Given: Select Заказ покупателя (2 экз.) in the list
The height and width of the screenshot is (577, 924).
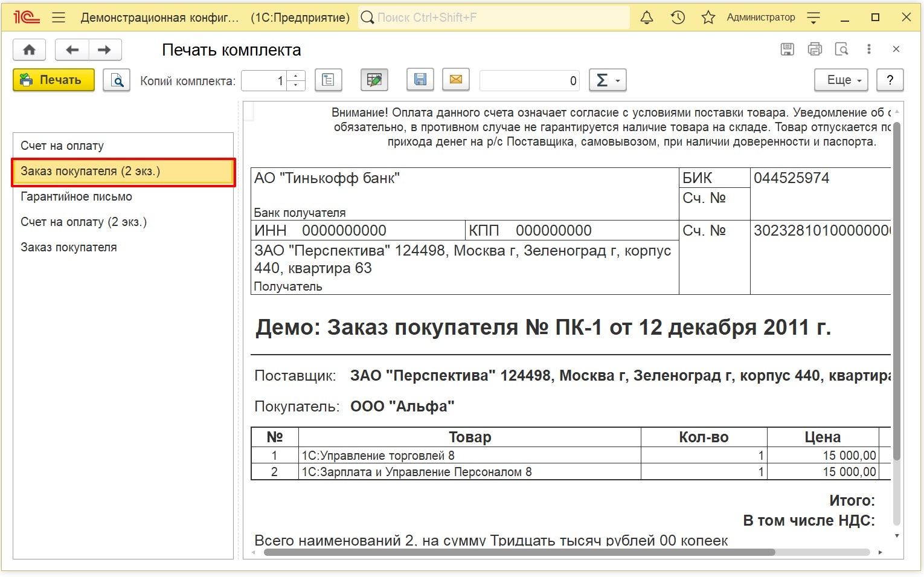Looking at the screenshot, I should click(123, 172).
